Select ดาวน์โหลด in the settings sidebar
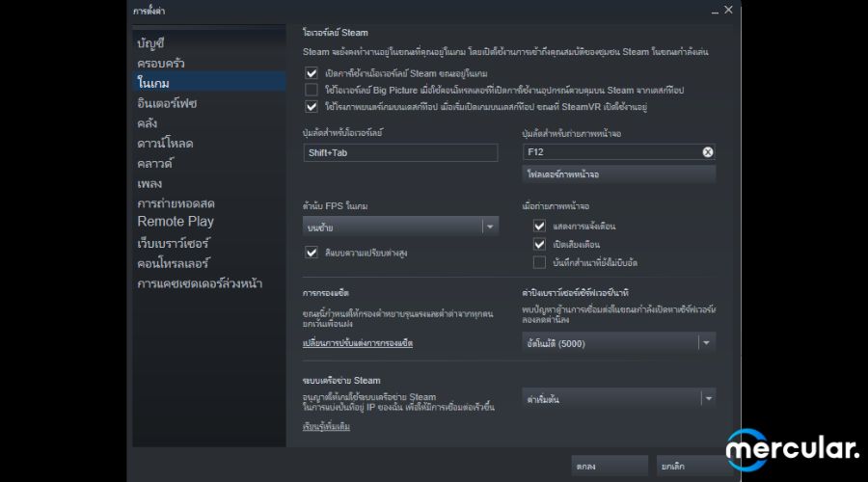The width and height of the screenshot is (868, 482). tap(165, 144)
